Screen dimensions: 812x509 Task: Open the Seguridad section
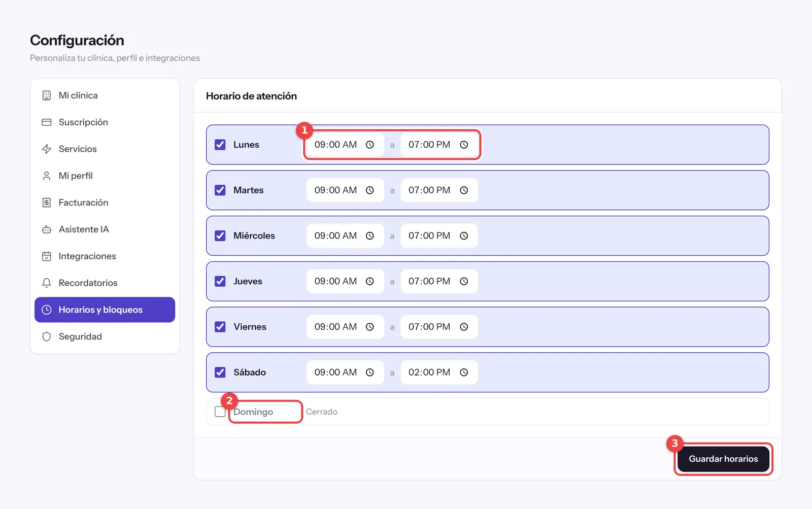(105, 336)
